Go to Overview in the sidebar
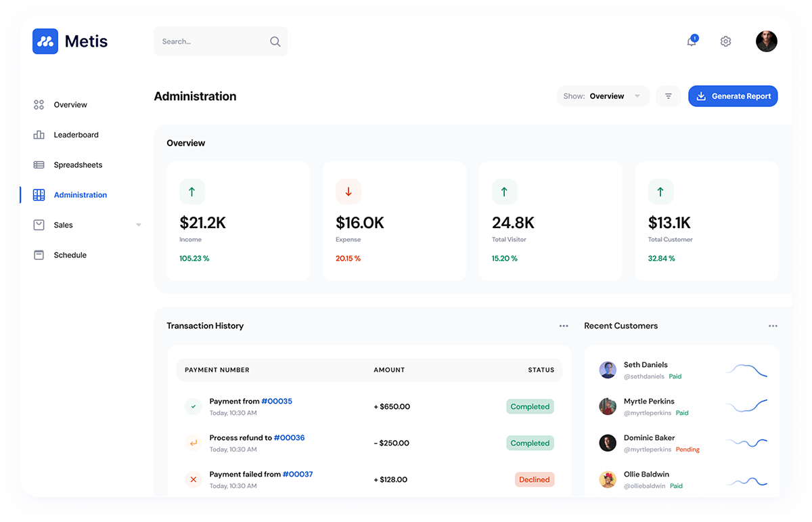This screenshot has height=522, width=812. click(x=70, y=105)
